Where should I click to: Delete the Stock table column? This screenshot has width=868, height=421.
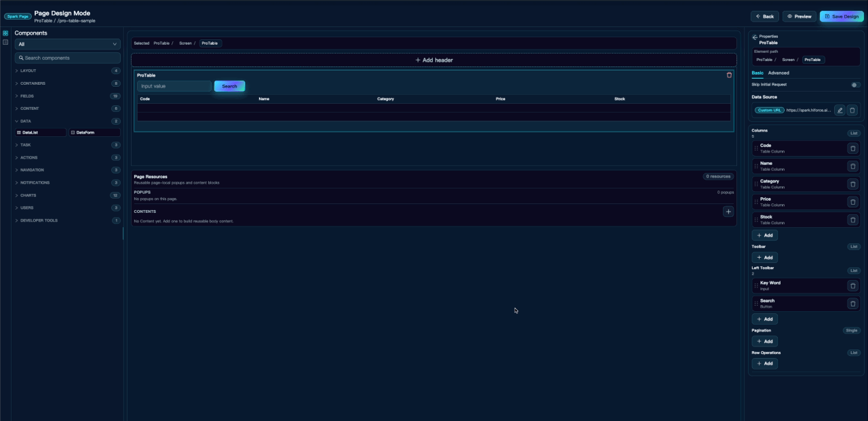coord(852,220)
